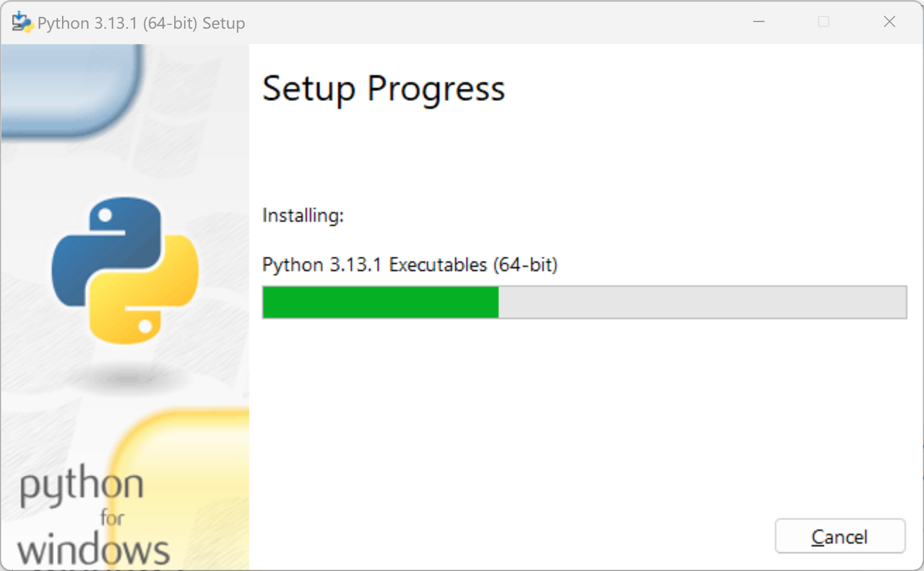
Task: Click the minimize button
Action: (x=758, y=22)
